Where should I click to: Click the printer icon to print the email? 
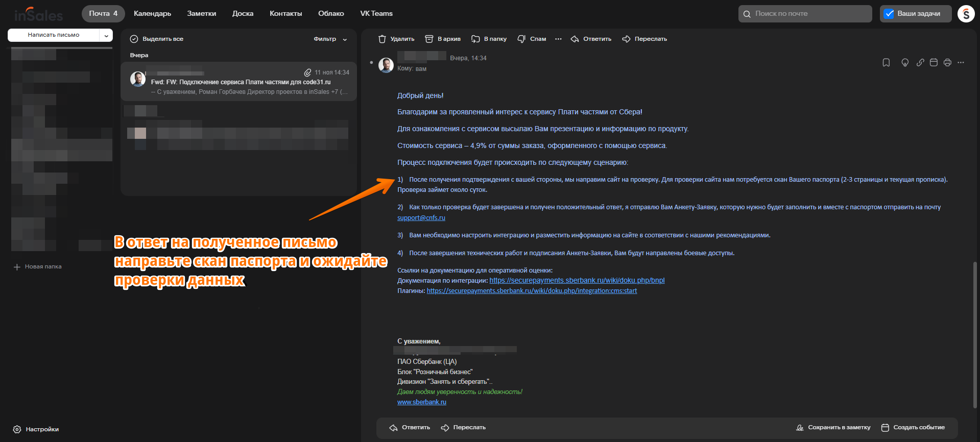947,63
